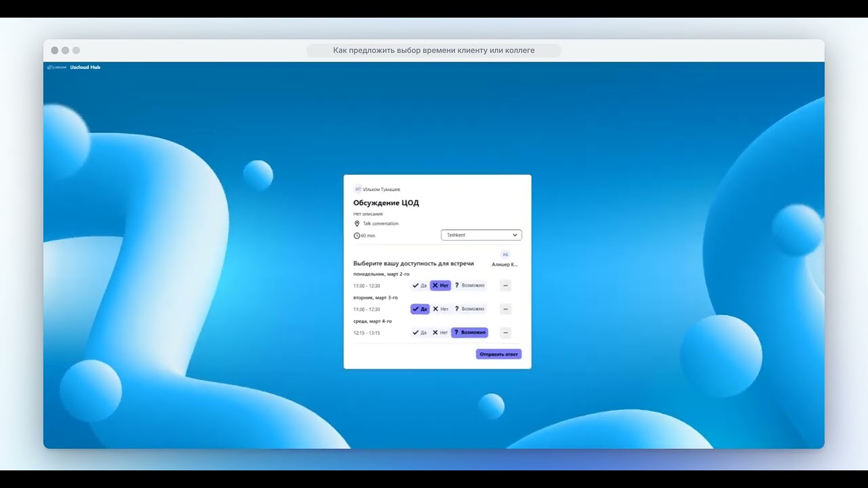Click the среда, март 4-го label

click(x=372, y=321)
